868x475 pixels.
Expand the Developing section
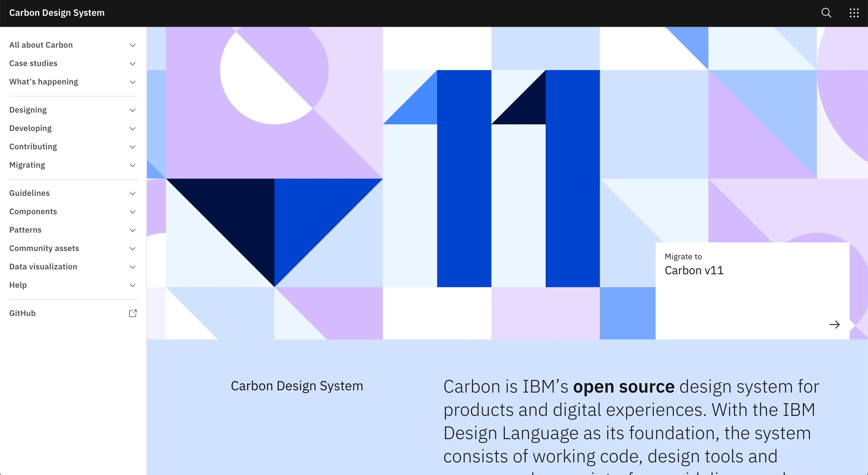[x=30, y=128]
